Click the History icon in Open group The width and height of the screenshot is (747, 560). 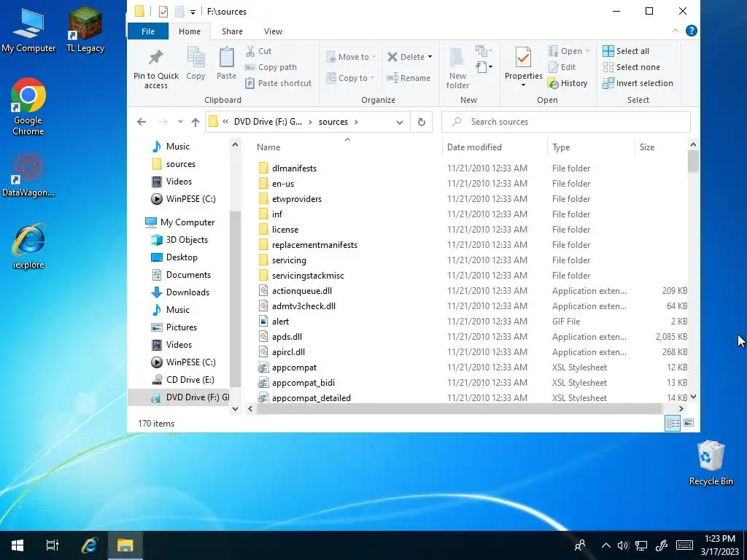click(553, 84)
